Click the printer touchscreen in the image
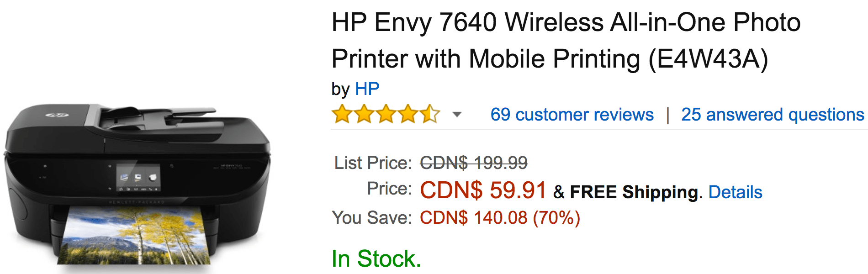 [138, 178]
